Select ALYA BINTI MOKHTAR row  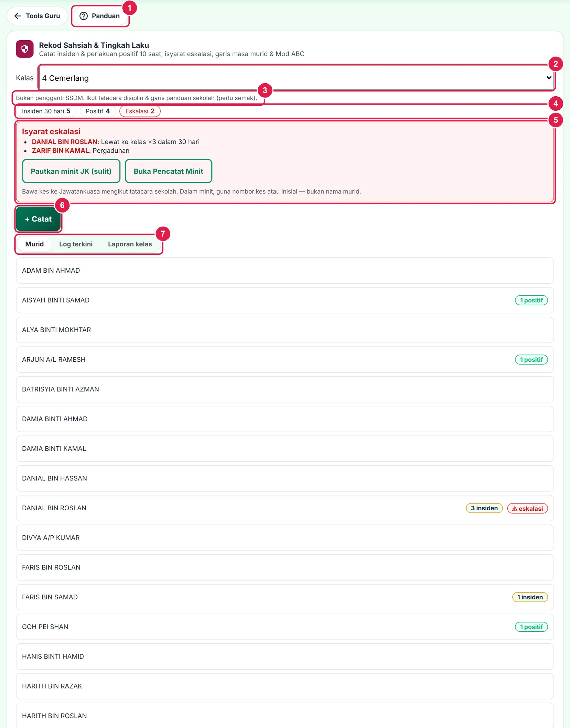pos(285,330)
